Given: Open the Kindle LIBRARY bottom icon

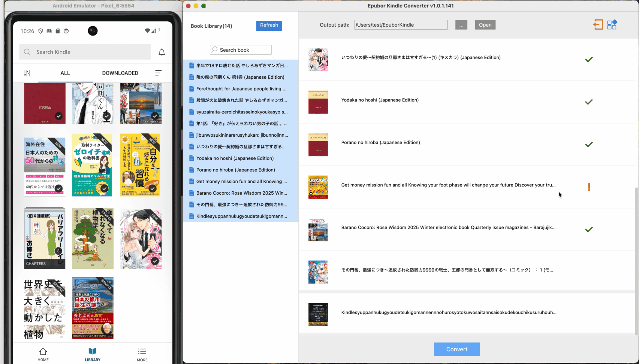Looking at the screenshot, I should coord(93,355).
